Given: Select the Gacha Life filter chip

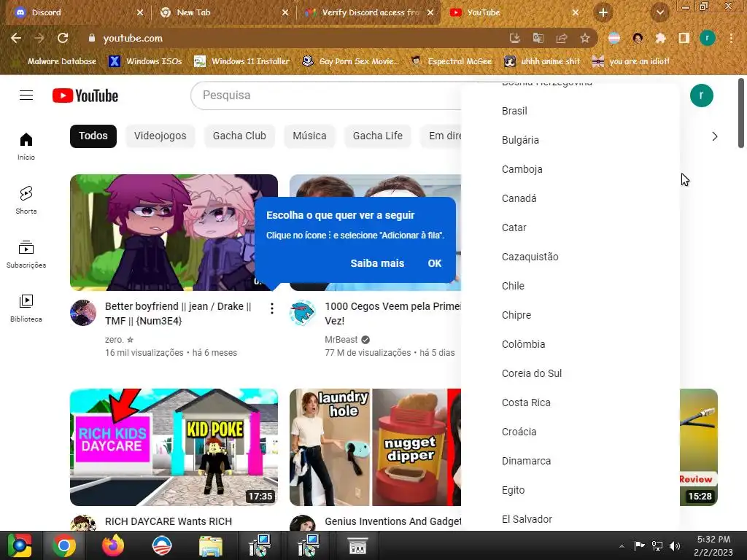Looking at the screenshot, I should pyautogui.click(x=378, y=136).
